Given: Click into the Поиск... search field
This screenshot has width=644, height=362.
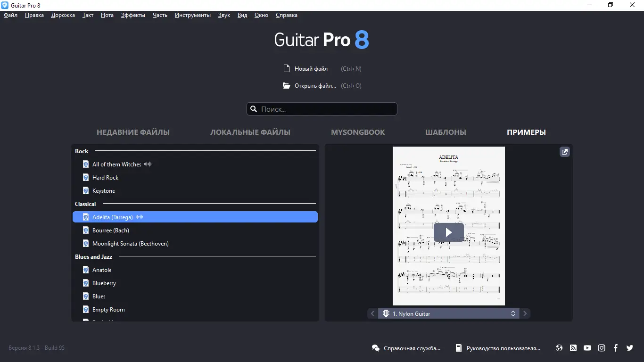Looking at the screenshot, I should (322, 109).
